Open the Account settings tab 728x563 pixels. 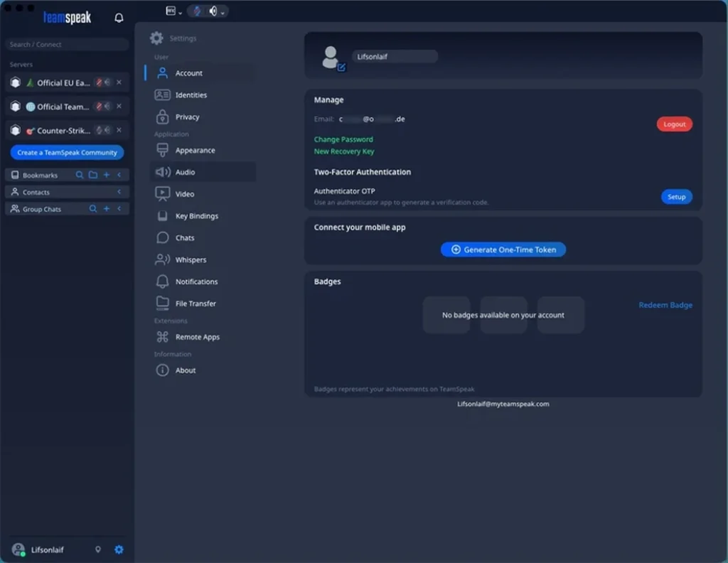[x=202, y=73]
